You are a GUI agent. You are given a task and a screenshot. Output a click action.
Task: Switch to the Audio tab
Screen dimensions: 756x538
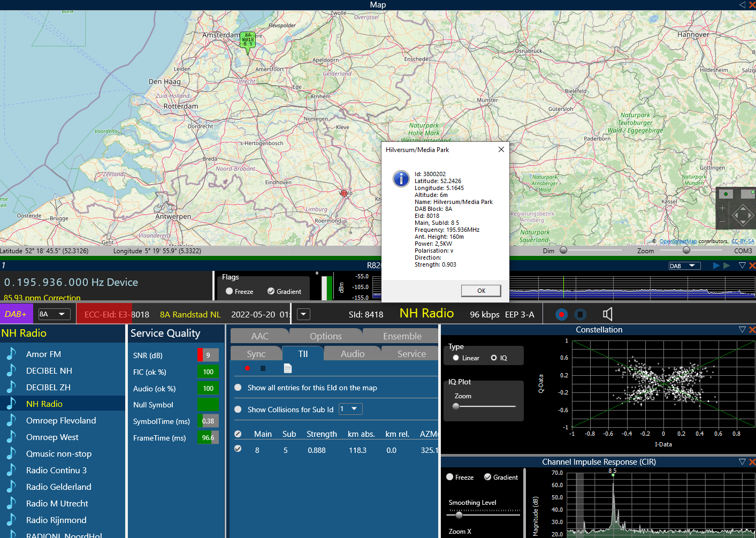[353, 354]
